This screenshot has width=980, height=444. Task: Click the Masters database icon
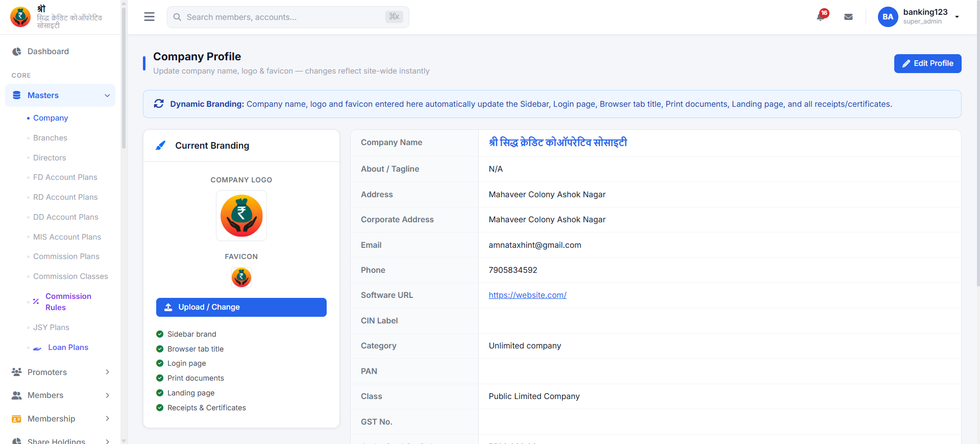coord(17,95)
